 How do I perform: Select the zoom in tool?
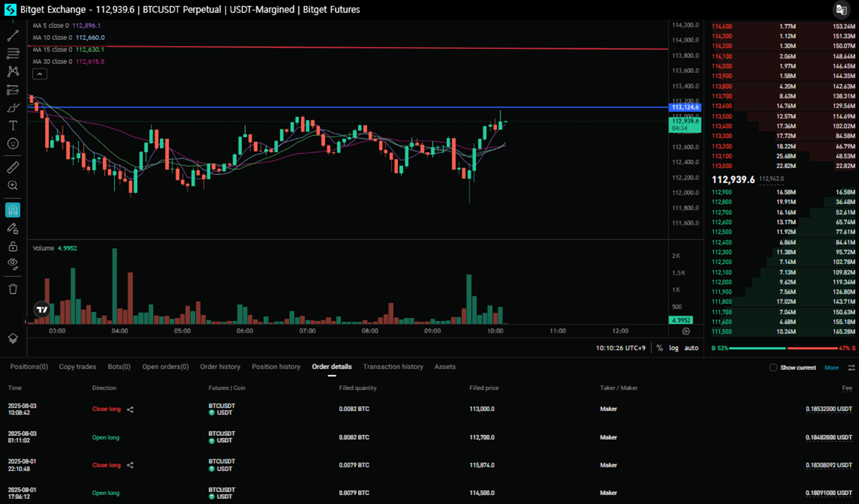[x=13, y=185]
